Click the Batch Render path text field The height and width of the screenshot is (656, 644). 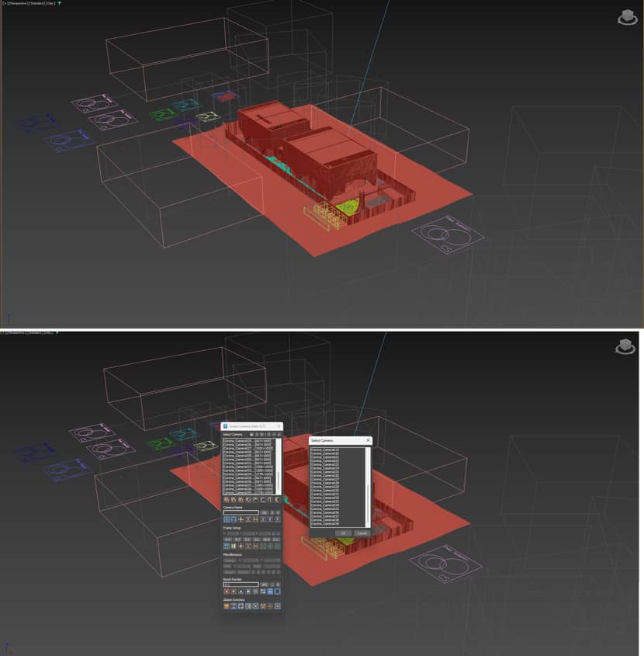pos(241,585)
